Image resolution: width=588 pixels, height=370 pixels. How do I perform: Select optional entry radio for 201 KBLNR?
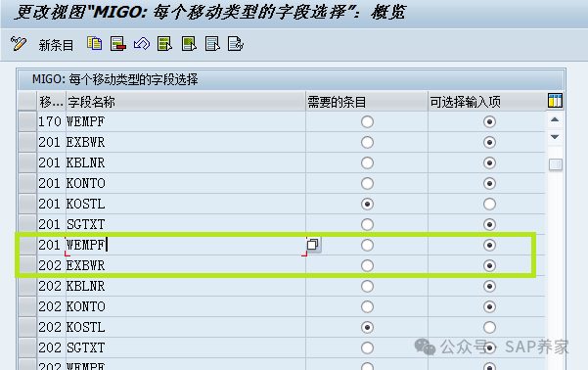coord(489,162)
